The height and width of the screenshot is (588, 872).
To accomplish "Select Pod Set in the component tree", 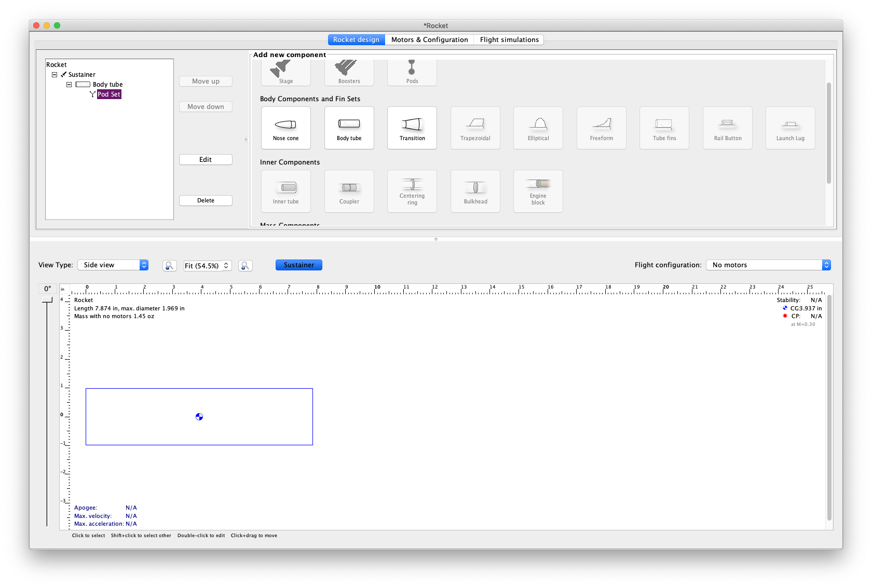I will (x=109, y=94).
